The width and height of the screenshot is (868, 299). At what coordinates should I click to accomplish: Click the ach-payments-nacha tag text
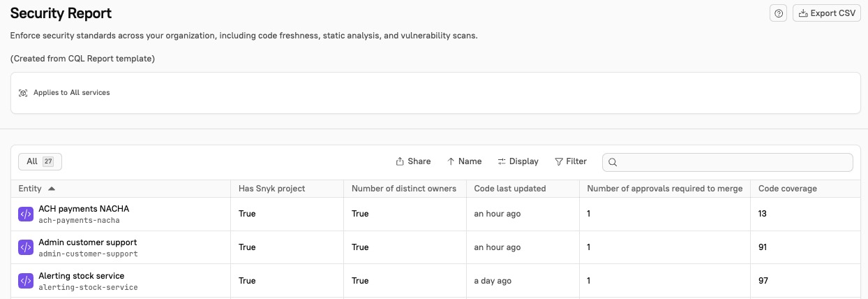click(x=79, y=220)
